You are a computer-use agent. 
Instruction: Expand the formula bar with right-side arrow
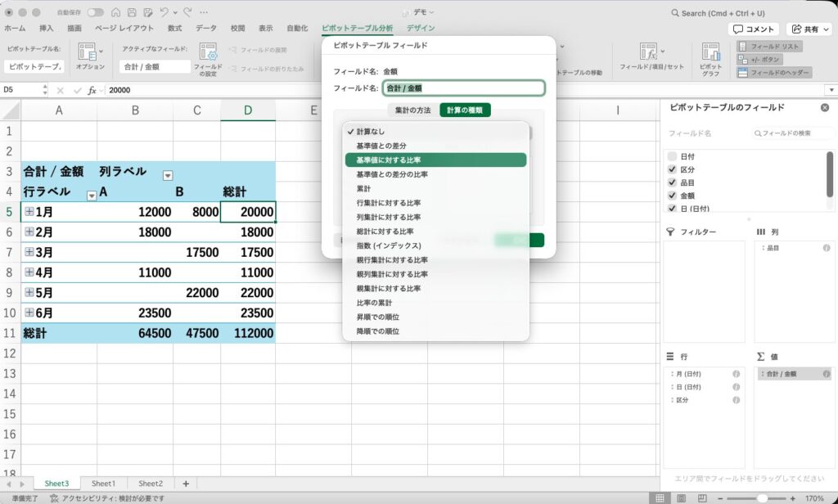831,90
